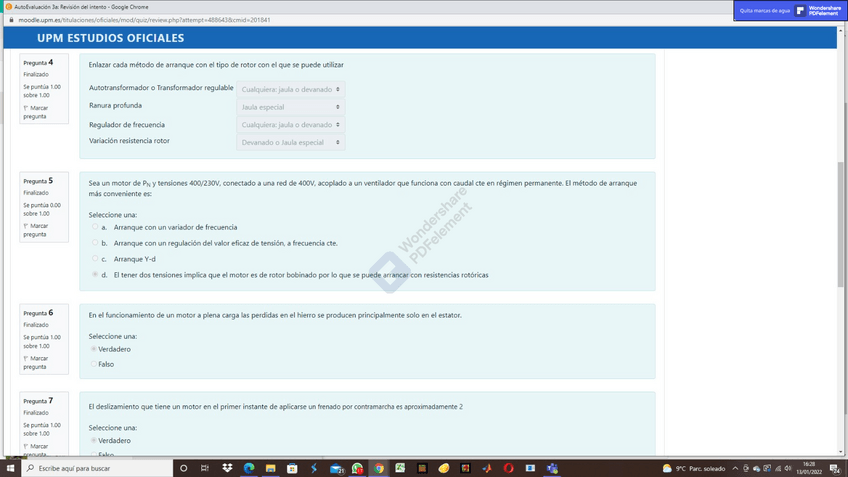Click the weather icon in system tray
The image size is (848, 477).
tap(667, 468)
